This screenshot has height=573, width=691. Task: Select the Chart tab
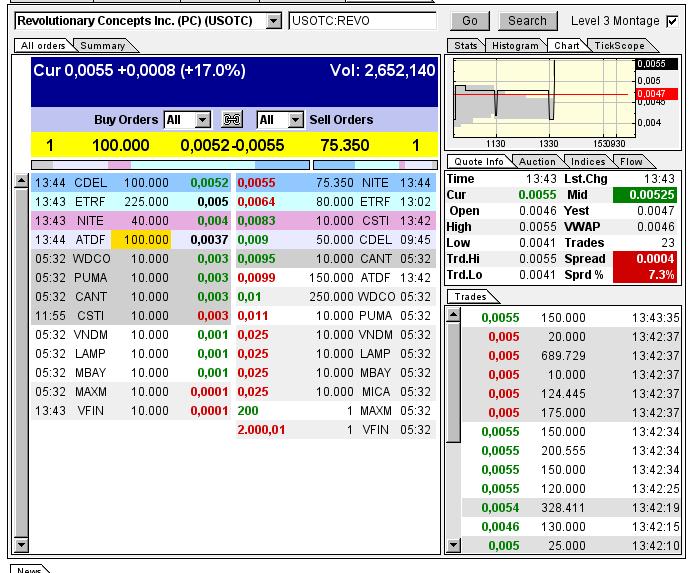[x=566, y=45]
